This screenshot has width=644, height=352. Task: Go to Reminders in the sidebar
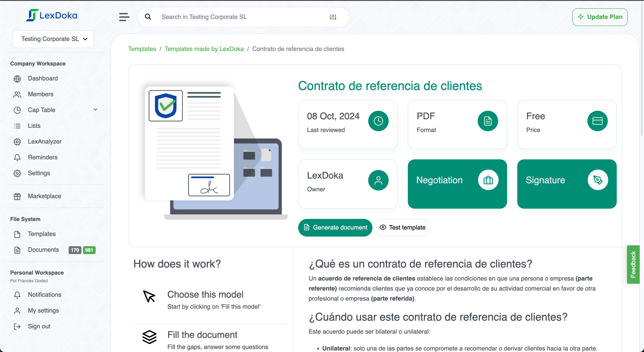coord(43,157)
